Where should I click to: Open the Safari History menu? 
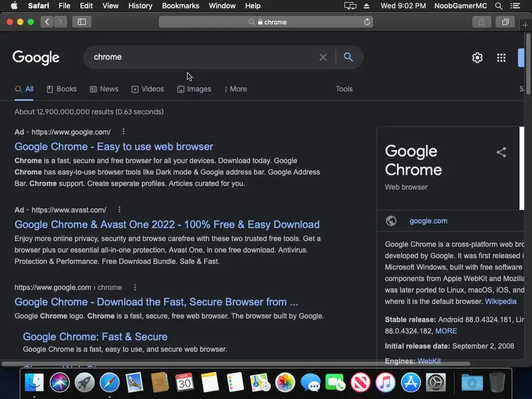[140, 6]
